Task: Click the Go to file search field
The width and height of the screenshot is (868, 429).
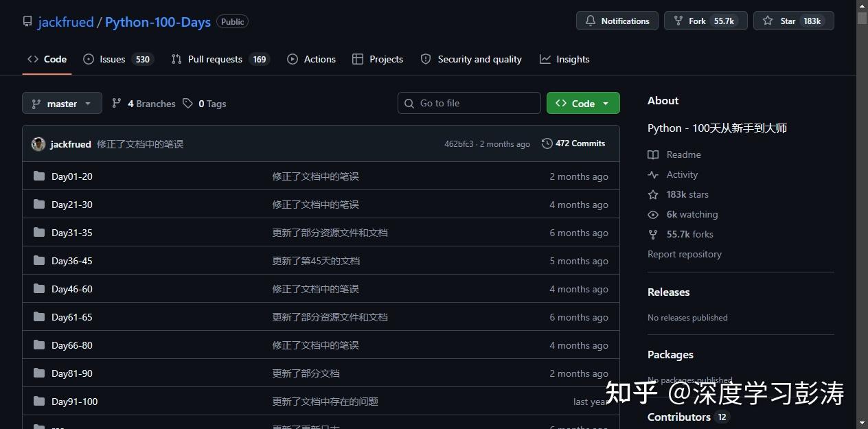Action: 469,103
